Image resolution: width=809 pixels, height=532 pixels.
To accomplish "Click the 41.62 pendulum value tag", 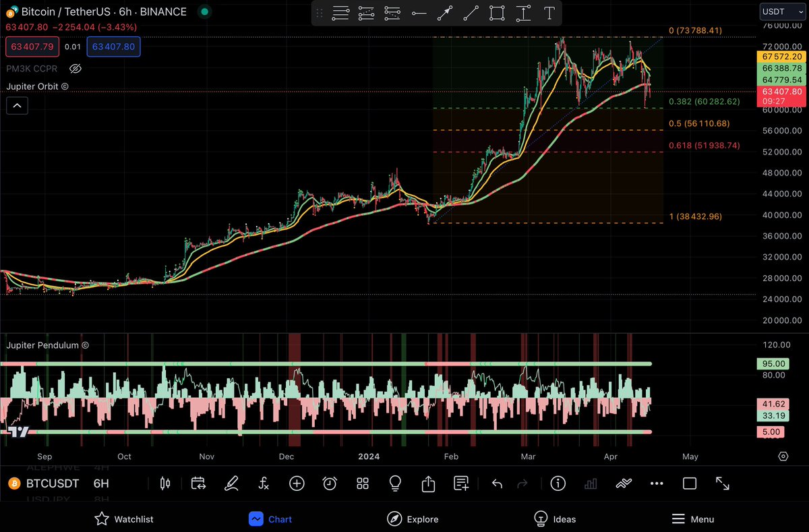I will (x=772, y=404).
